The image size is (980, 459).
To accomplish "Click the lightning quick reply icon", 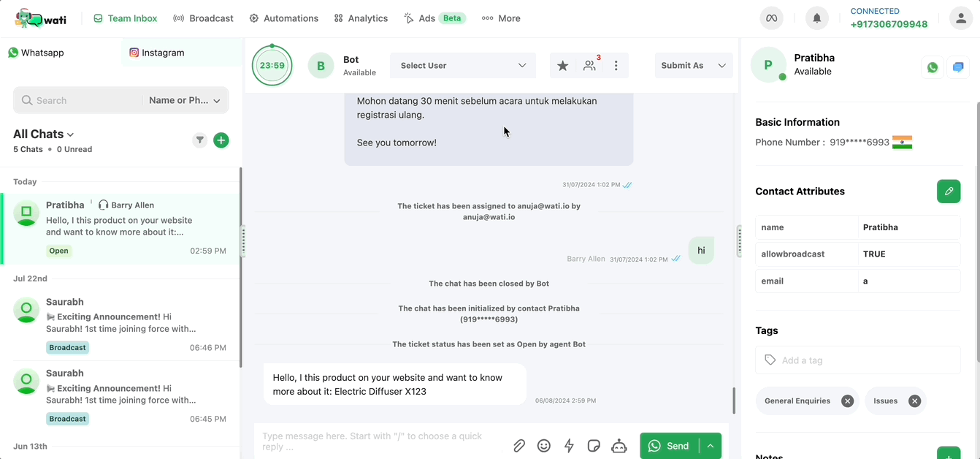I will point(569,446).
